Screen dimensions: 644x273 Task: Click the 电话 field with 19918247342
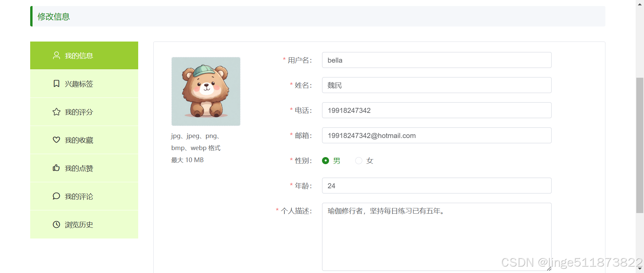point(437,110)
